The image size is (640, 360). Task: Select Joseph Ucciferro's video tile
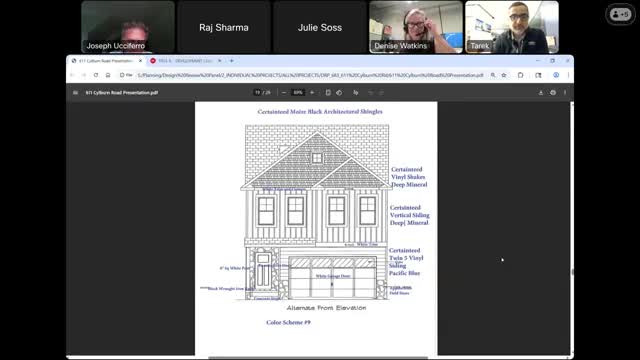click(x=128, y=27)
